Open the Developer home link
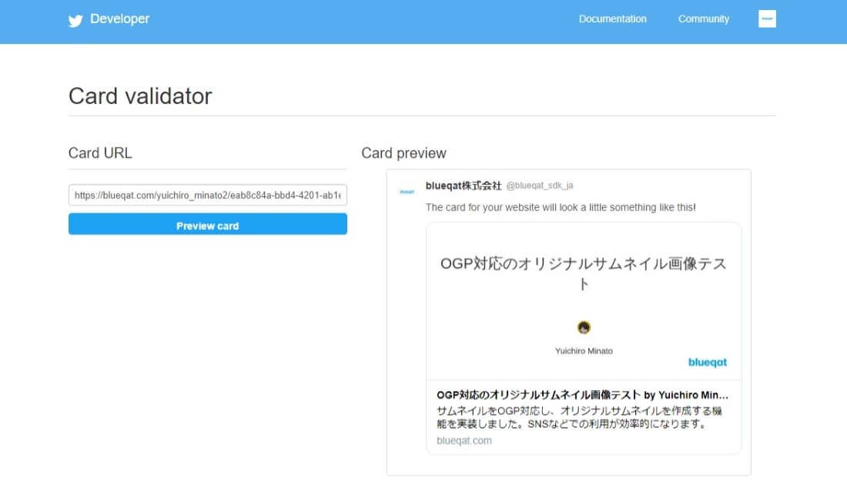The width and height of the screenshot is (847, 504). pos(119,19)
